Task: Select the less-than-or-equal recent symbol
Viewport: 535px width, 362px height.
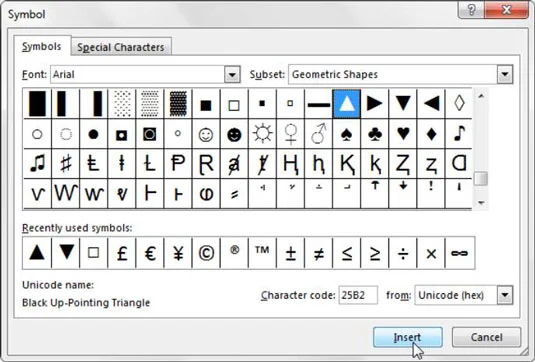Action: click(346, 253)
